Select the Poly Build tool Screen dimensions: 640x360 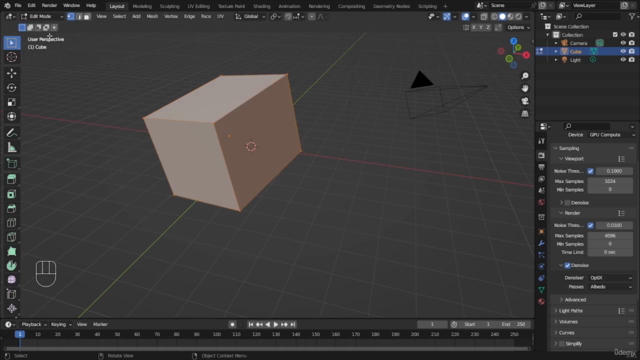click(11, 251)
